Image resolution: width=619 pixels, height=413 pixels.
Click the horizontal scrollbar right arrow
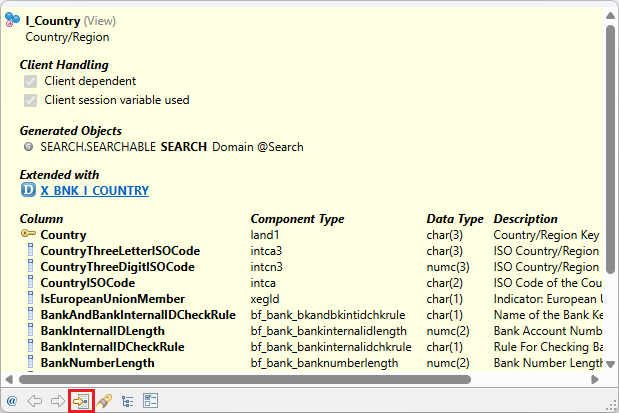tap(595, 379)
